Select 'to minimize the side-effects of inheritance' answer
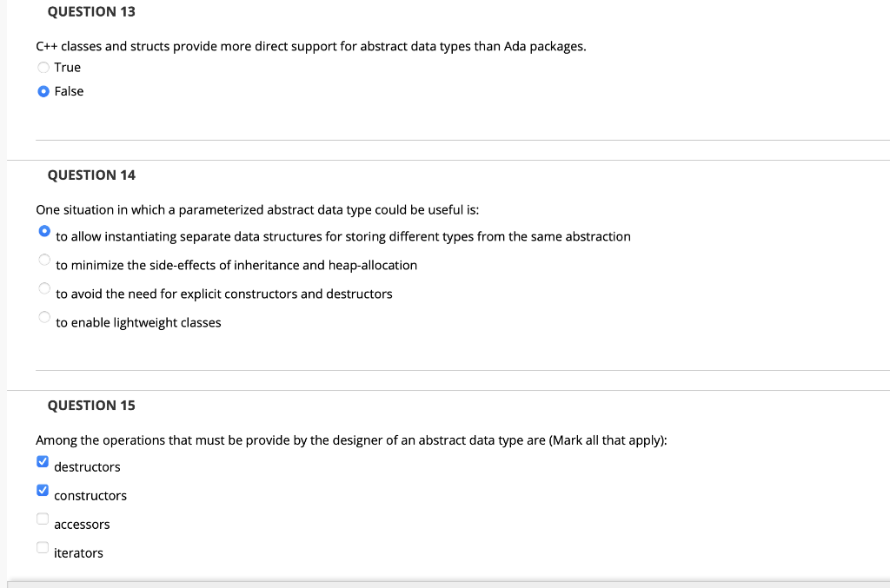This screenshot has width=890, height=588. click(44, 260)
